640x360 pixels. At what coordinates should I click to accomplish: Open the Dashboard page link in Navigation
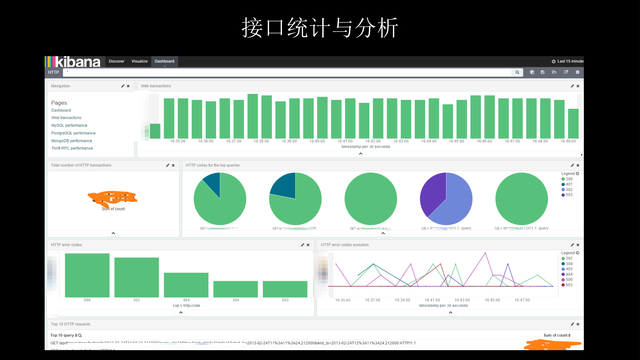(61, 110)
